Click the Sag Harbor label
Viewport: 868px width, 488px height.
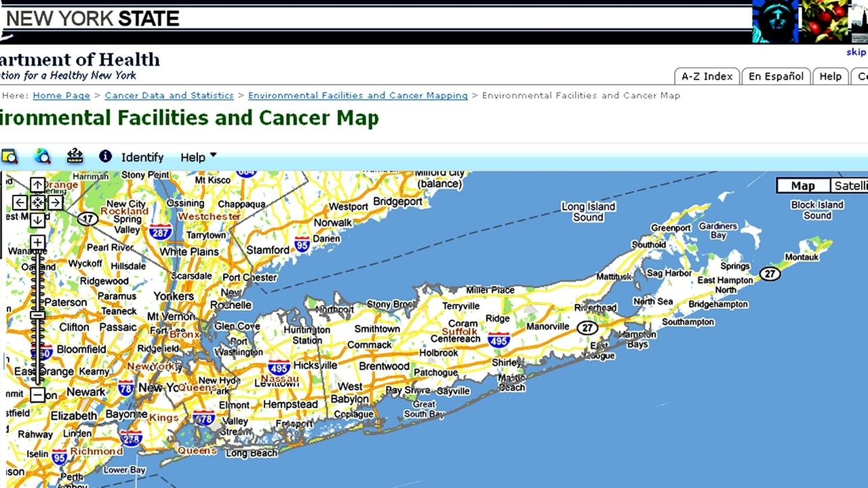669,274
